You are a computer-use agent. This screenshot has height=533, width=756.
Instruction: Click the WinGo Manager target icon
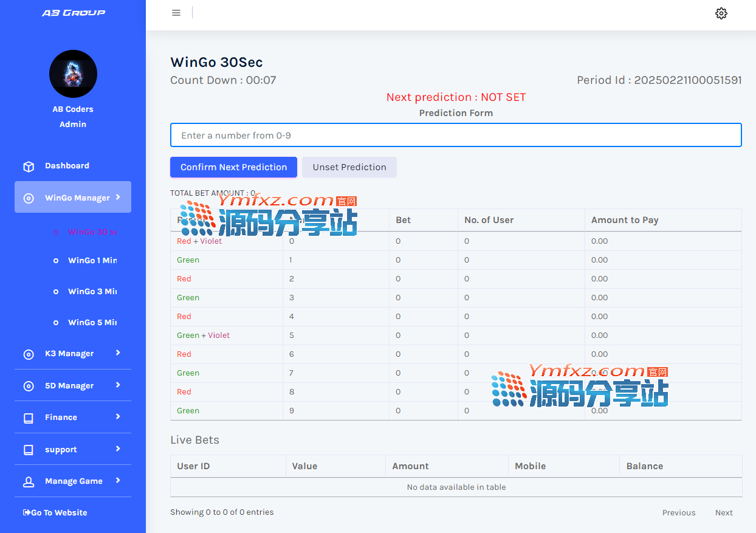coord(29,198)
